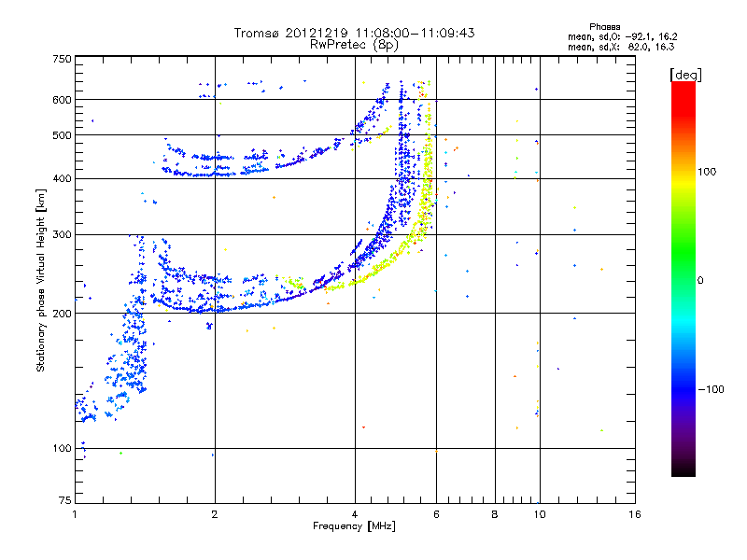Click the plot title 'Tromsø 20121219 11:08:00-11:09:43'
Image resolution: width=747 pixels, height=560 pixels.
coord(354,33)
